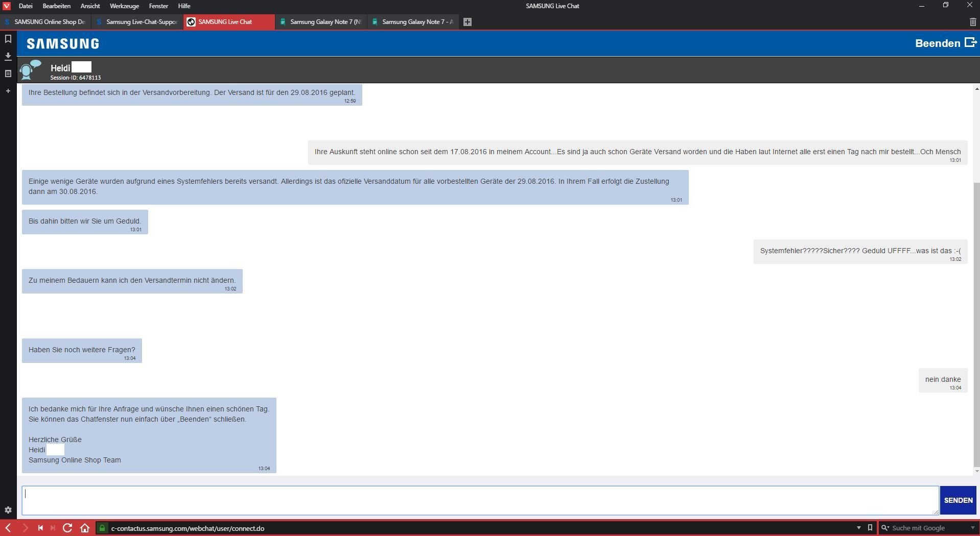Open the Hilfe menu

pyautogui.click(x=184, y=6)
